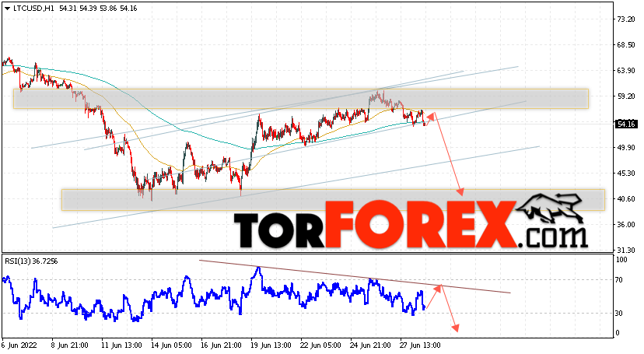This screenshot has width=644, height=354.
Task: Select the 36.00 price axis label
Action: coord(625,225)
